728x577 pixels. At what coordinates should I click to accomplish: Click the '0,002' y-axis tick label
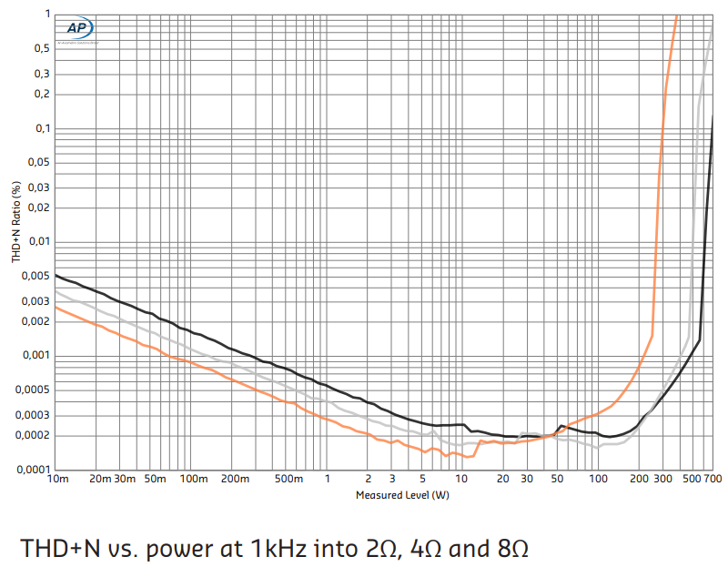click(35, 321)
